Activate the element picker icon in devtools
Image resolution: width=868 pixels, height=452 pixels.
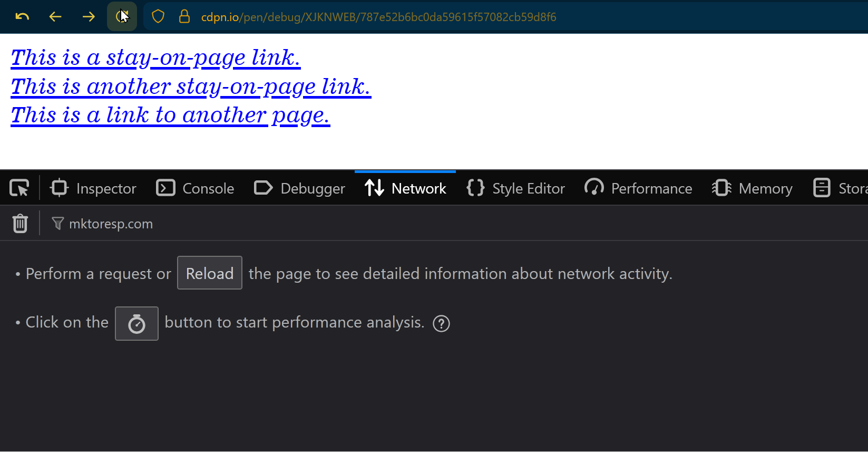pyautogui.click(x=19, y=188)
